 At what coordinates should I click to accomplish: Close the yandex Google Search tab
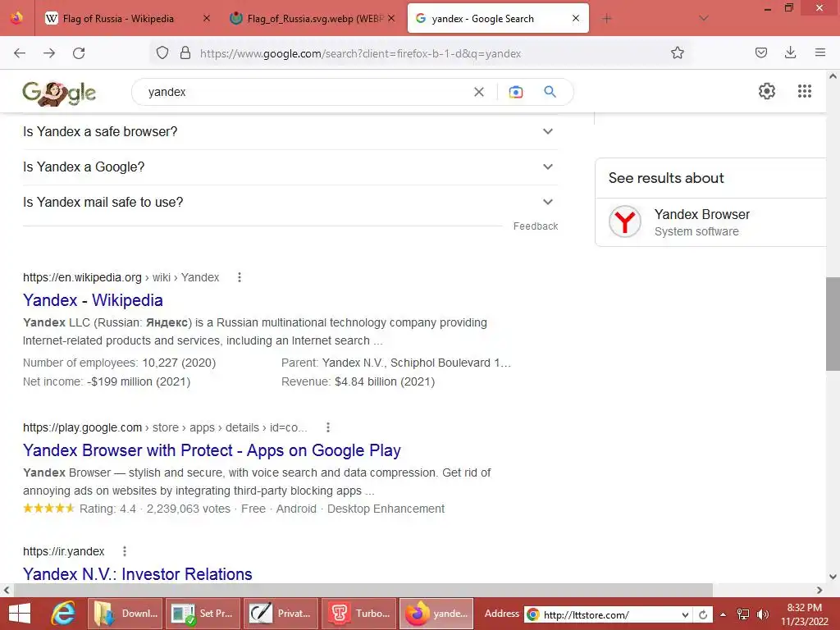576,19
